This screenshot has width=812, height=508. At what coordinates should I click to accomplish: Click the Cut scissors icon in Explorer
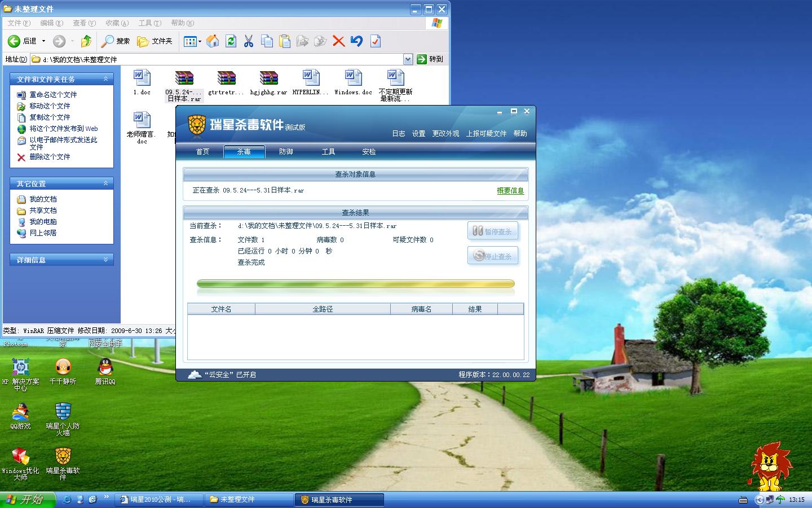click(x=249, y=41)
